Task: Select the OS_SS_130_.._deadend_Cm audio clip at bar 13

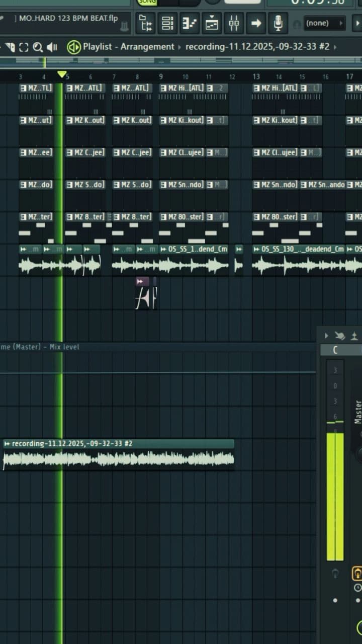Action: point(299,261)
